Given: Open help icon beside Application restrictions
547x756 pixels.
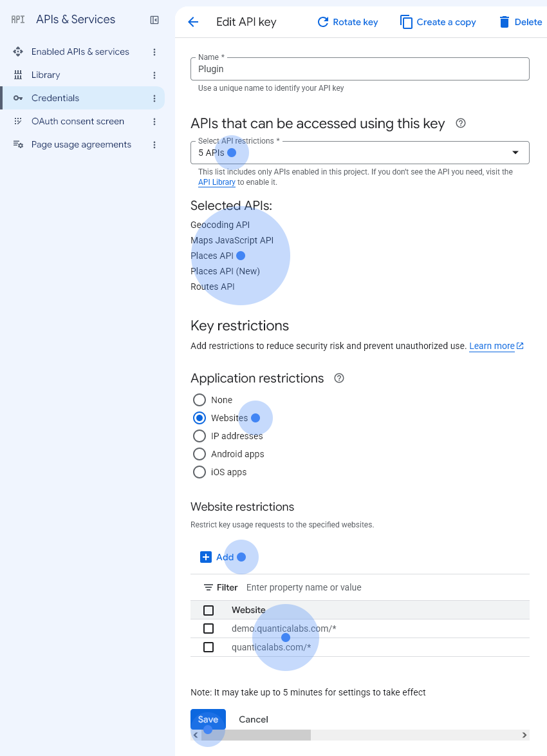Looking at the screenshot, I should pos(339,379).
